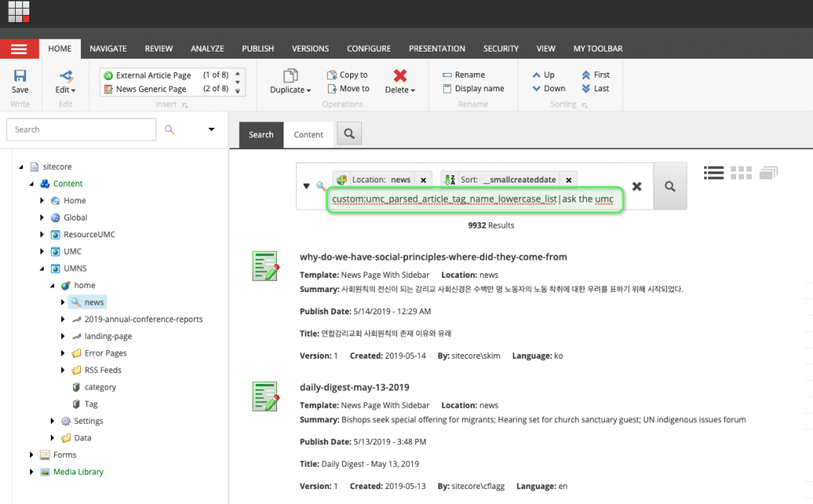Click the tree search magnifier icon
Viewport: 813px width, 504px height.
170,129
